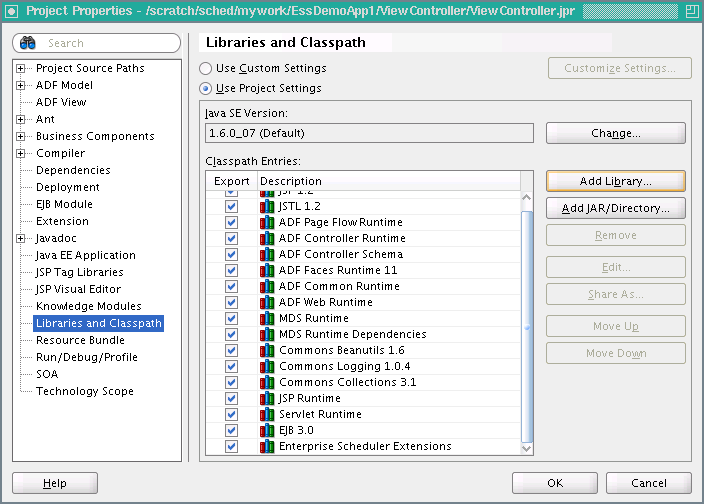Open the Dependencies category
Screen dimensions: 704x504
coord(73,170)
